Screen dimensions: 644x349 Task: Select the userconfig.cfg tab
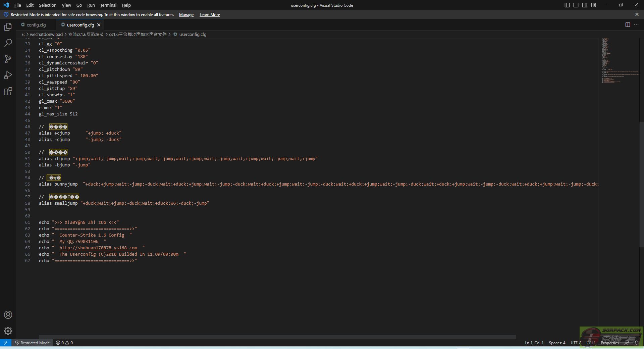80,25
